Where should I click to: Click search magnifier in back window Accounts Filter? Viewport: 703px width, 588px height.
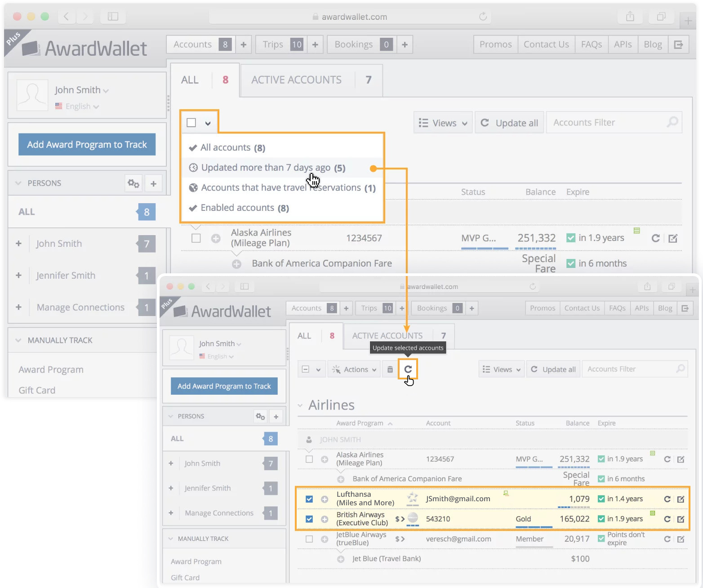672,122
